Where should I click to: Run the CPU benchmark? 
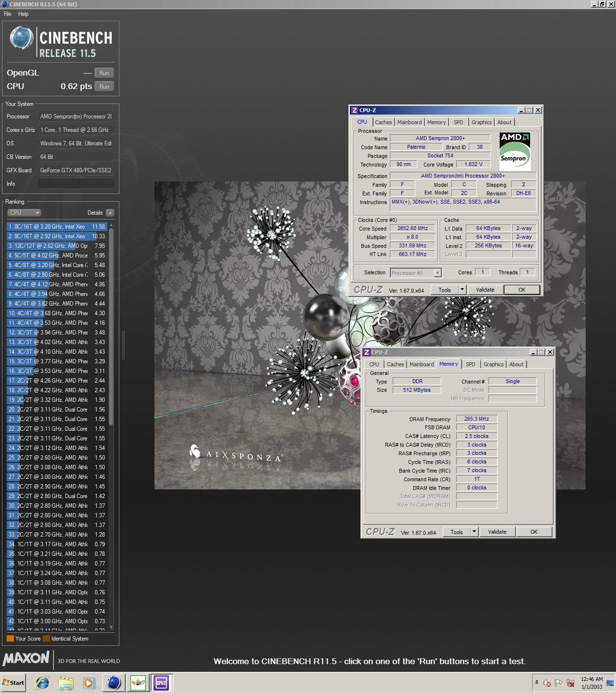[104, 87]
